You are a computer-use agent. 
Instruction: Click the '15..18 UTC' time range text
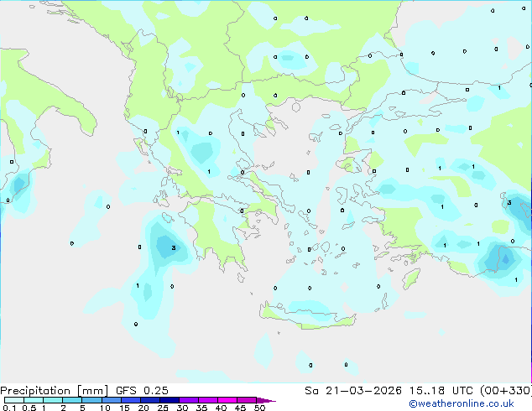[441, 390]
